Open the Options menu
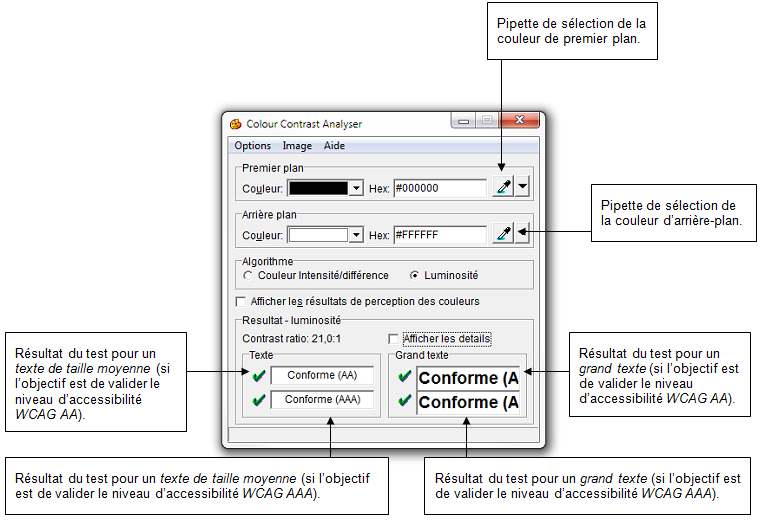 coord(252,146)
